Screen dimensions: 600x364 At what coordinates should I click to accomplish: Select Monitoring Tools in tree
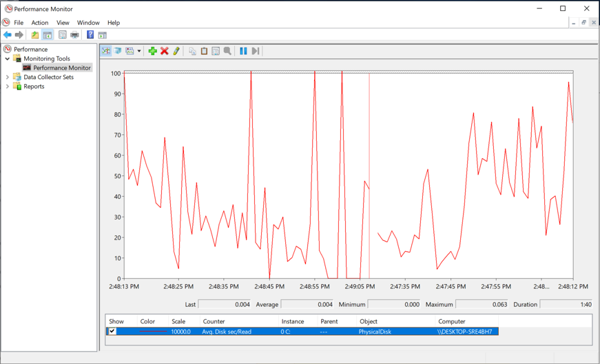(47, 58)
